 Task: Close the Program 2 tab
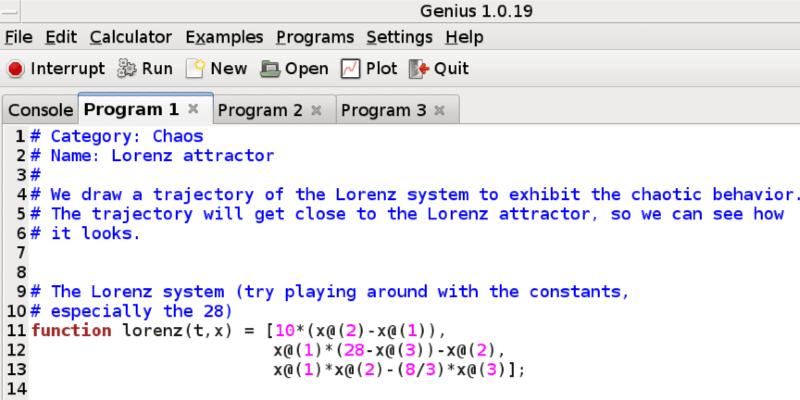[317, 109]
